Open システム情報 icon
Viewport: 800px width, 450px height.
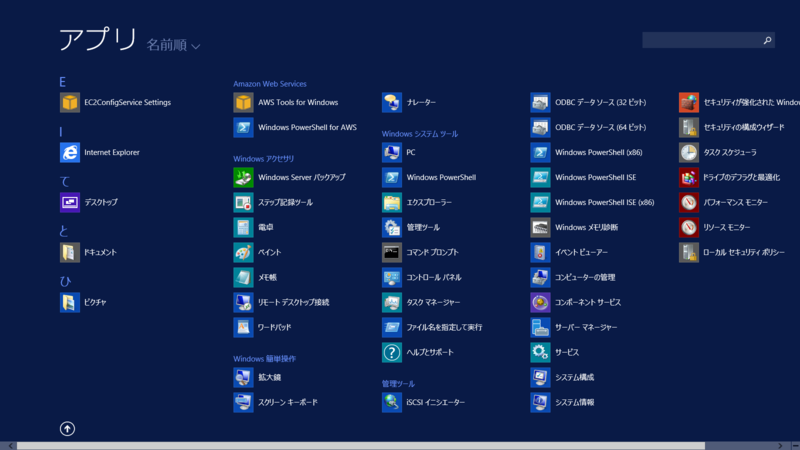point(540,403)
